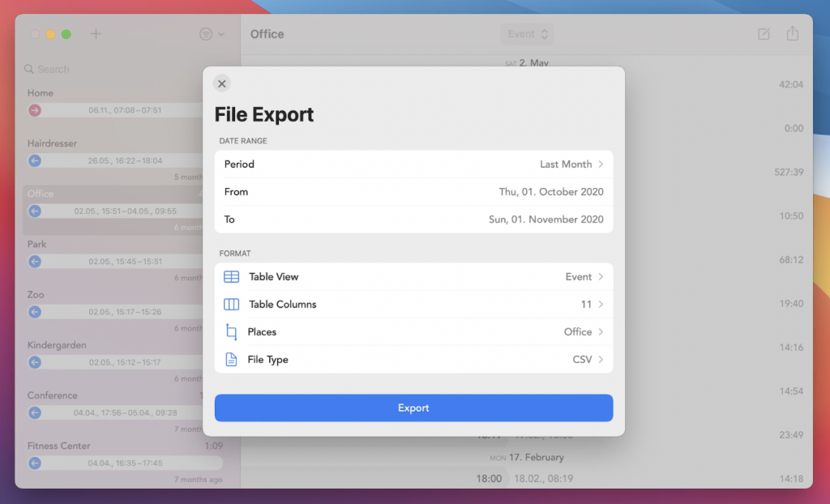The image size is (830, 504).
Task: Select Zoo in the places list
Action: 36,294
